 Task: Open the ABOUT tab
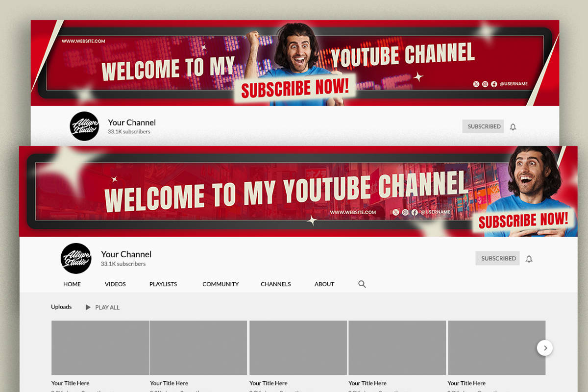(x=324, y=284)
